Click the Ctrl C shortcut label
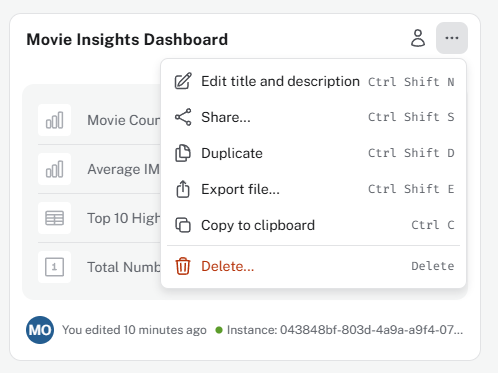The image size is (498, 373). point(433,225)
